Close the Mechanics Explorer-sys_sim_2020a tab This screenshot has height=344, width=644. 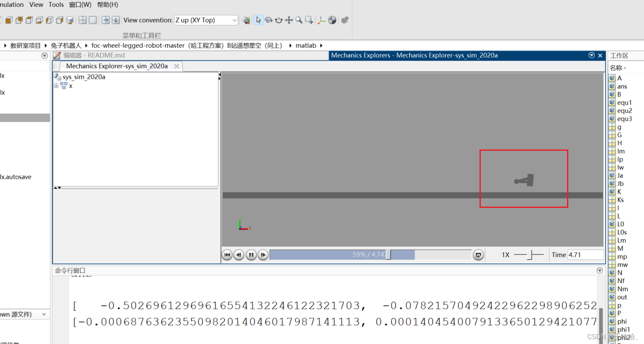[x=177, y=66]
